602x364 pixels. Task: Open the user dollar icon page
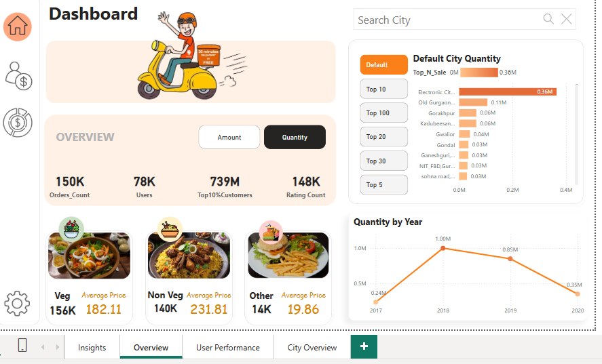click(18, 75)
